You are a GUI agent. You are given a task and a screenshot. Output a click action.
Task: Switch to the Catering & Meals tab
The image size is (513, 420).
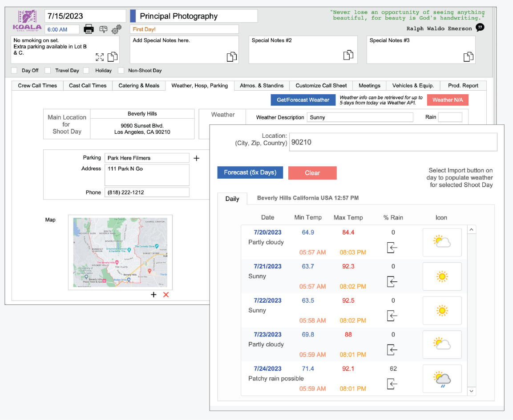[x=139, y=86]
